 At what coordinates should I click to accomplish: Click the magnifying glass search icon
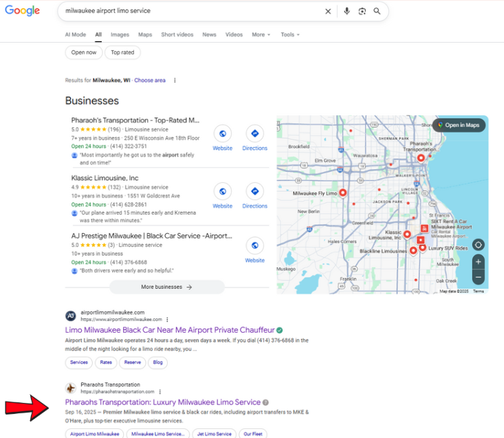(x=377, y=12)
